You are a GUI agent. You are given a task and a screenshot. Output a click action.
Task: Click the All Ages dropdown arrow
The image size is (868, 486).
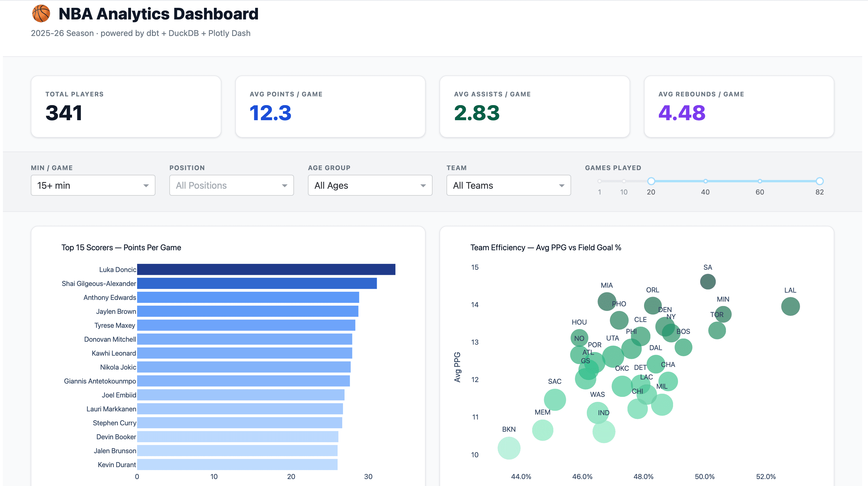[423, 186]
